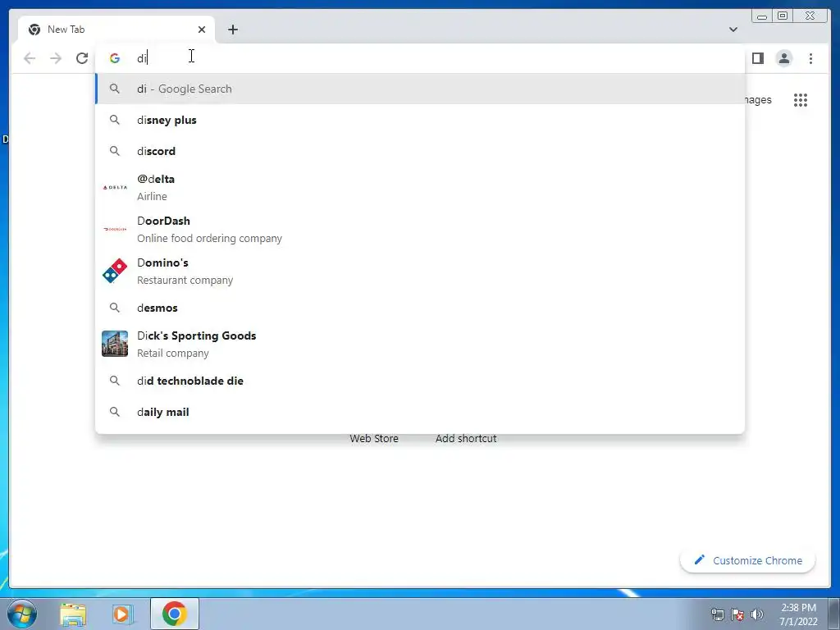Click magnifier icon beside 'did technoblade die'
Screen dimensions: 840x630
115,381
